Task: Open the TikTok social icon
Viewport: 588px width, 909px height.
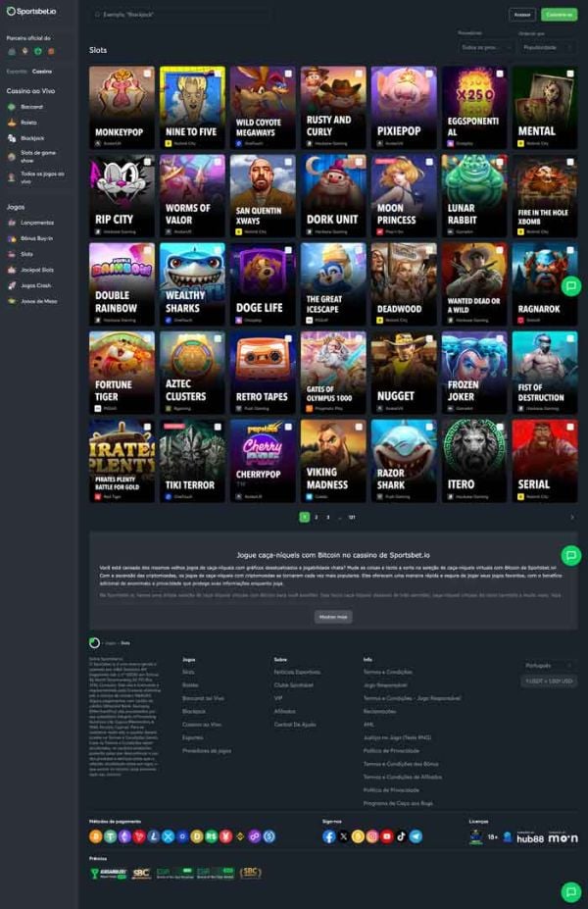Action: click(402, 836)
